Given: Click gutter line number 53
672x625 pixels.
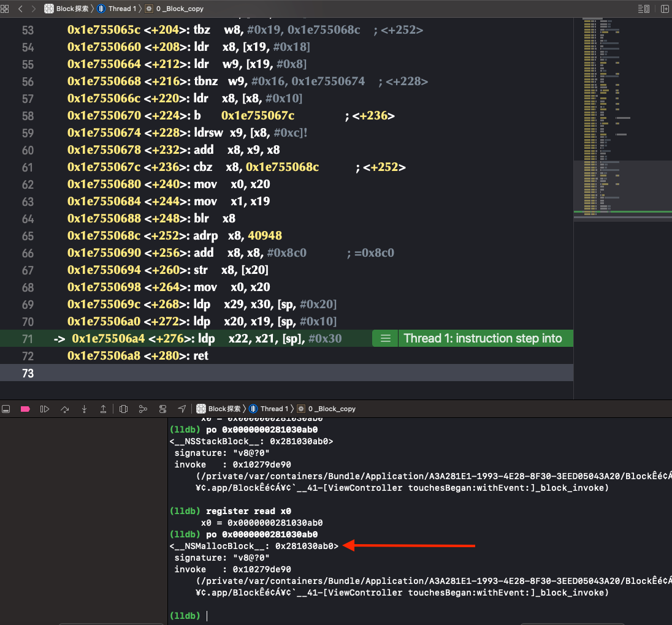Looking at the screenshot, I should (28, 31).
